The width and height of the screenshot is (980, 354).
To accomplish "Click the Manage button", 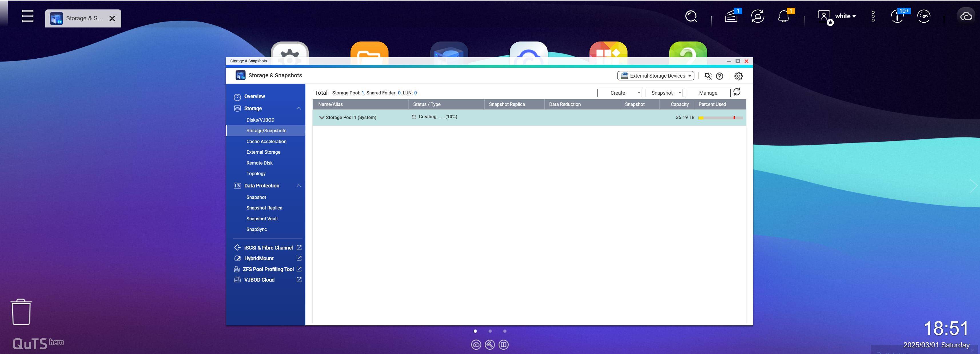I will 708,93.
